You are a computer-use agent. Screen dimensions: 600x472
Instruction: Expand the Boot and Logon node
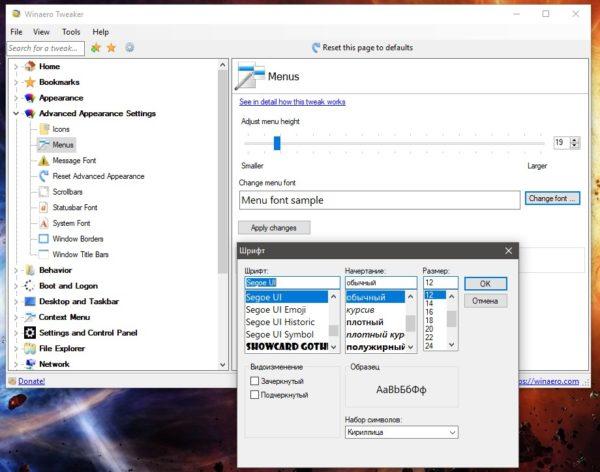point(16,286)
